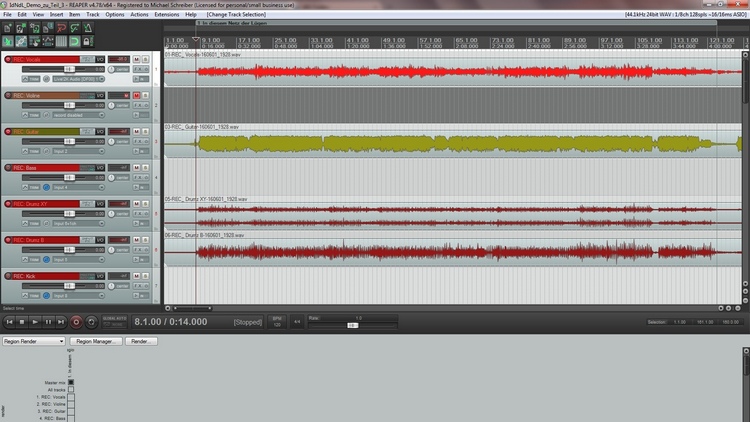The image size is (750, 422).
Task: Click the red Record transport button
Action: coord(76,322)
